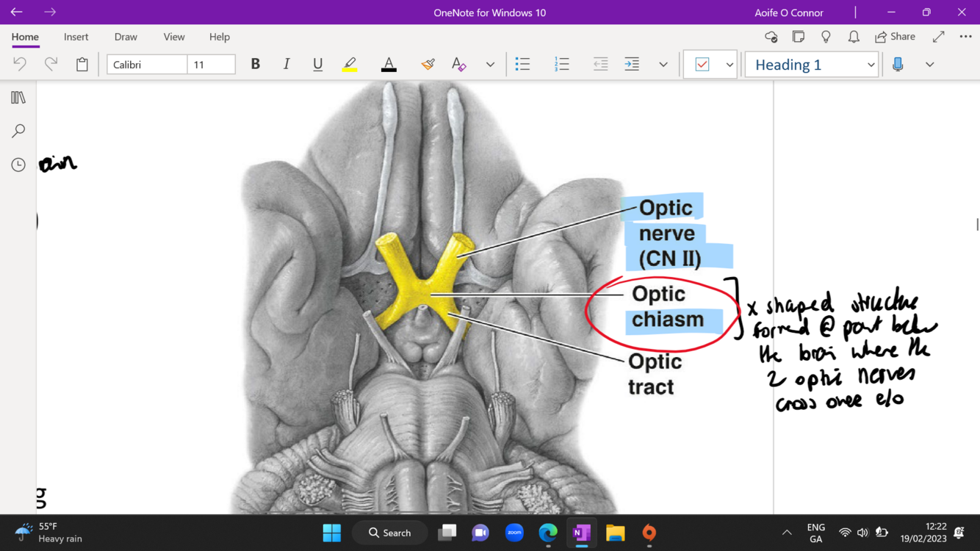Show notebooks navigation pane
Viewport: 980px width, 551px height.
point(18,98)
